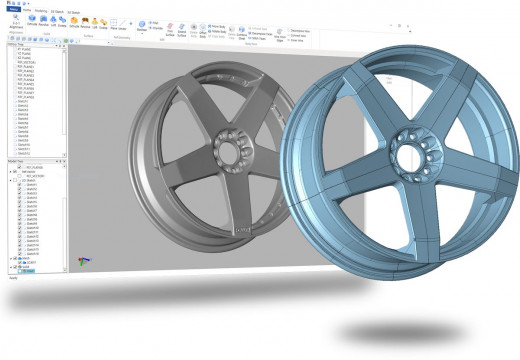Collapse the Mesh tree node

(x=11, y=258)
